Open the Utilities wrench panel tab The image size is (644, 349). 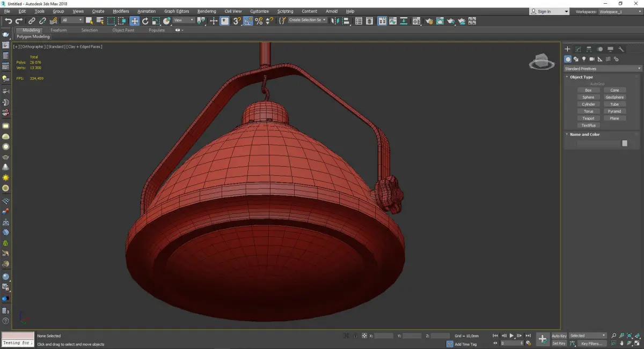621,49
